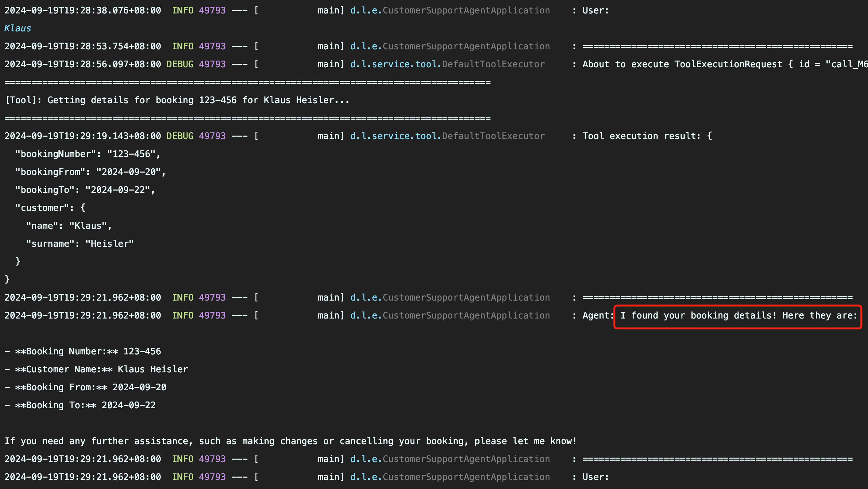The height and width of the screenshot is (489, 868).
Task: Click the '**Booking From:** 2024-09-20' line
Action: click(86, 387)
